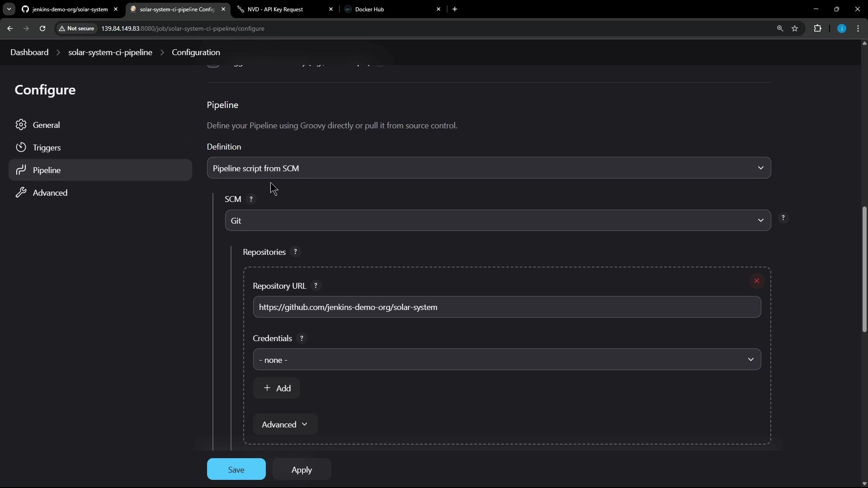Add new credentials with Add button
The width and height of the screenshot is (868, 488).
click(x=276, y=388)
